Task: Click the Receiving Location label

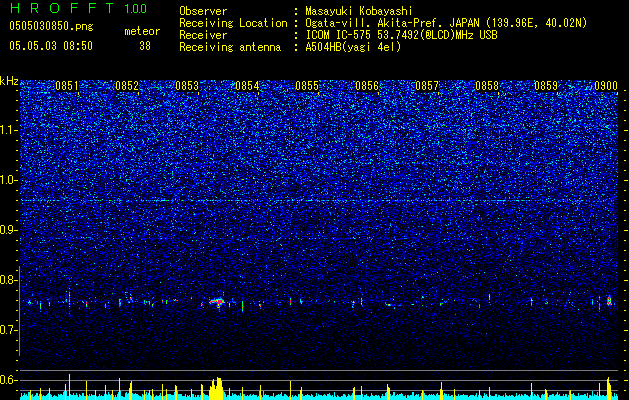Action: point(233,23)
